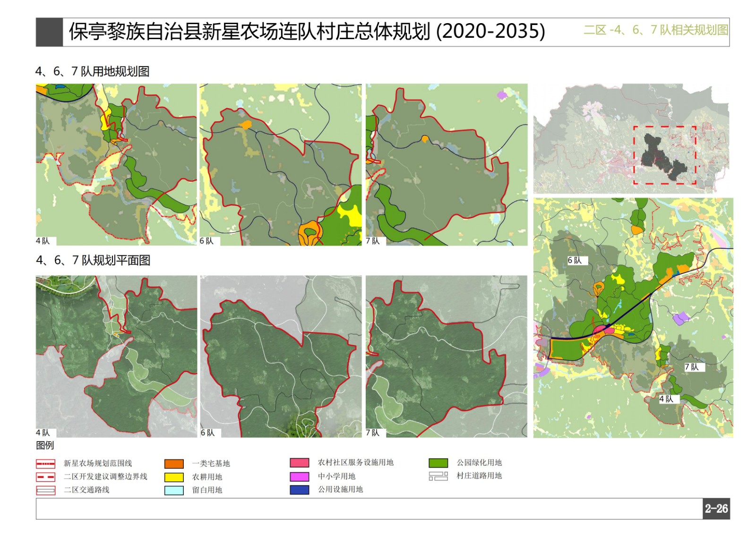
Task: Click the magenta 中小学用地 legend swatch
Action: pos(300,476)
